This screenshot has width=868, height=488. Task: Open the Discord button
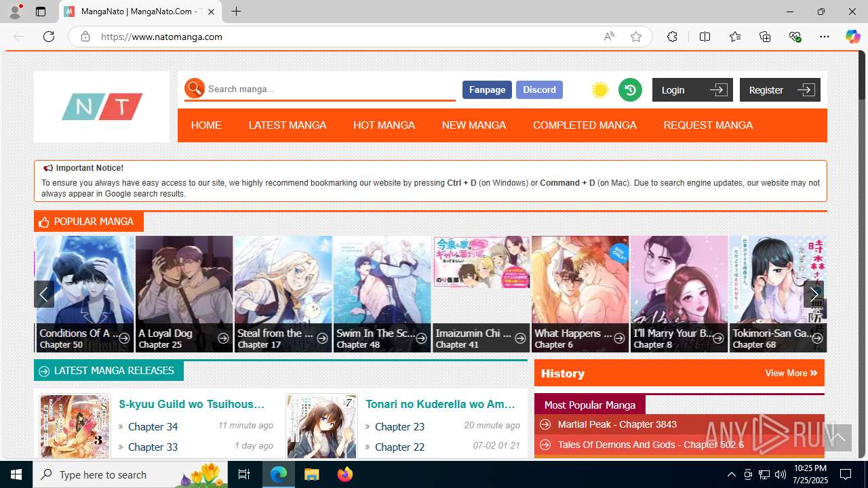point(539,89)
